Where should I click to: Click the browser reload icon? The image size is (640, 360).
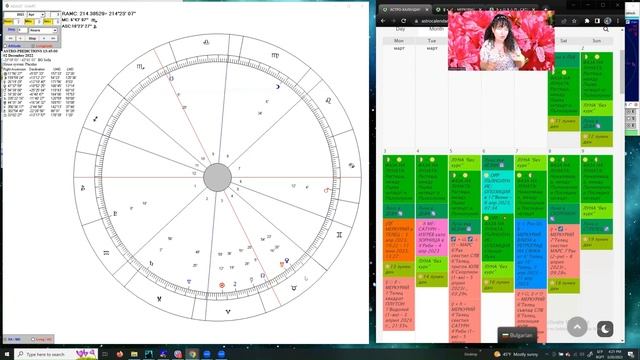click(403, 21)
